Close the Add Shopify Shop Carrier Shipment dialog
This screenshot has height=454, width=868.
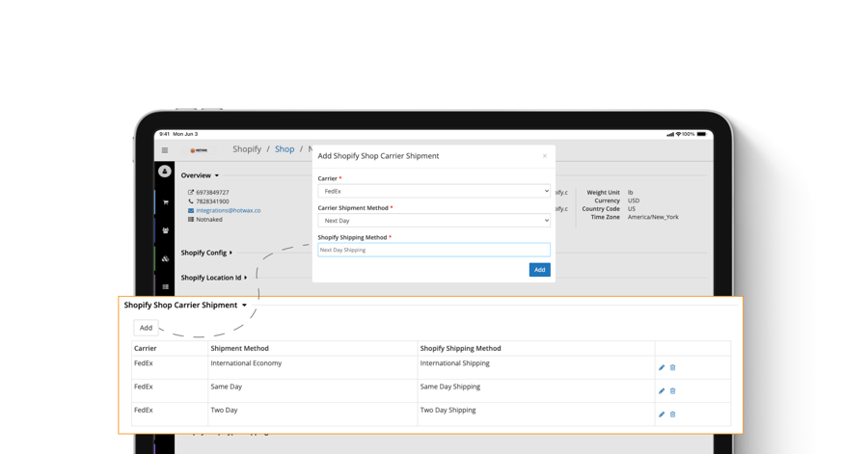click(x=544, y=156)
